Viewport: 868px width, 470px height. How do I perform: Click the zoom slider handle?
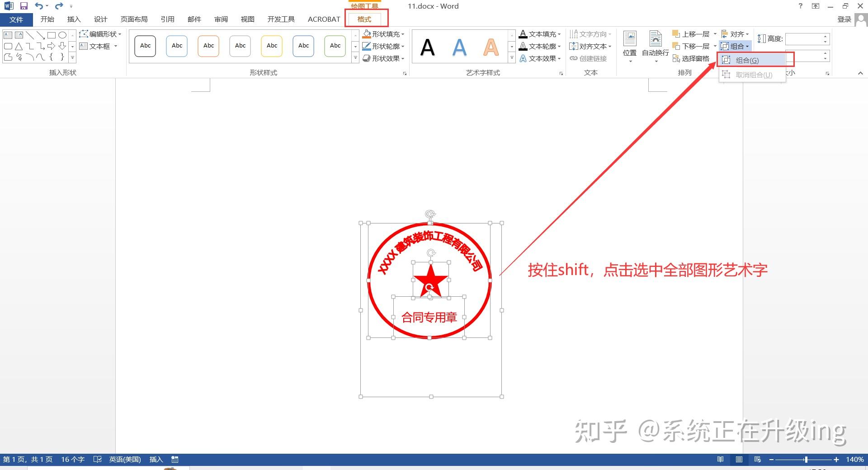(x=806, y=460)
